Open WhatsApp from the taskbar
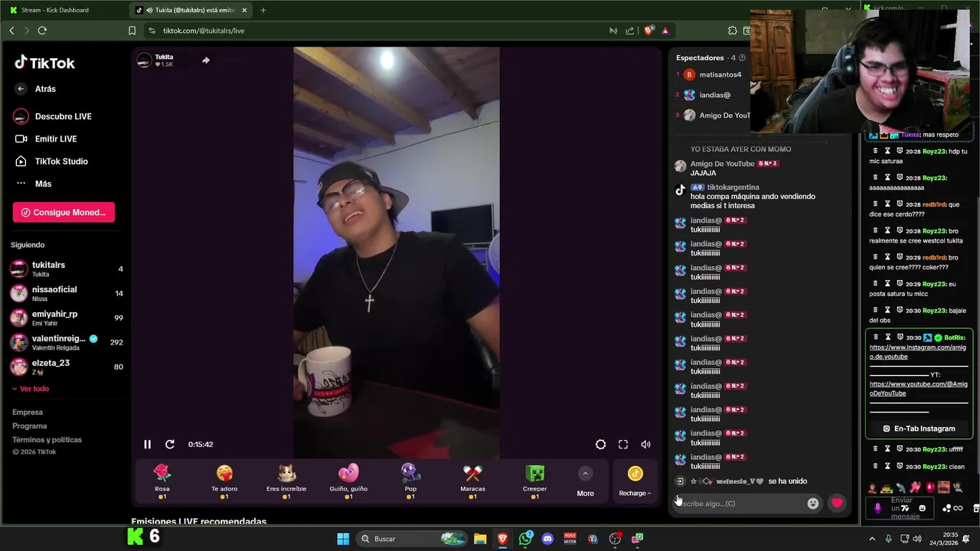Screen dimensions: 980x551 (525, 539)
